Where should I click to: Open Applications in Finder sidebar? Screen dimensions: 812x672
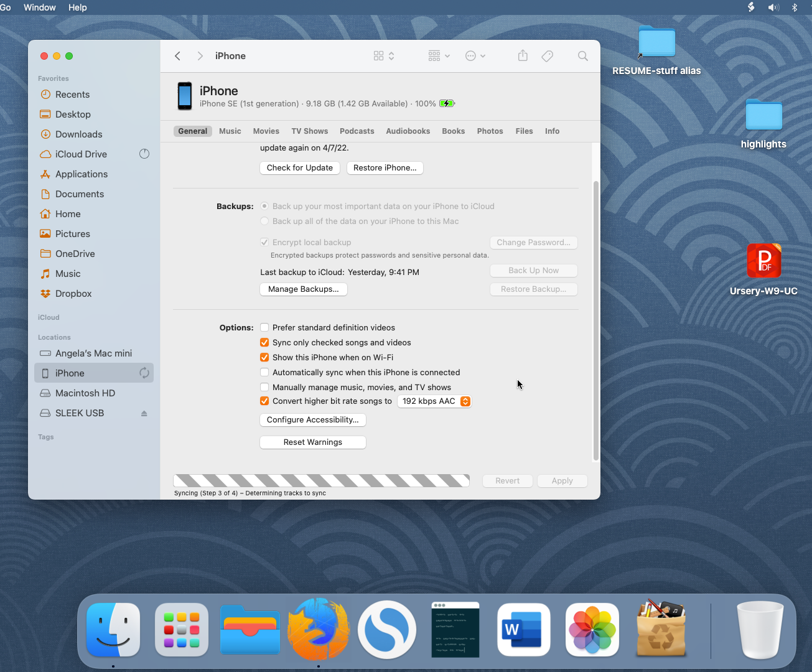click(x=94, y=174)
